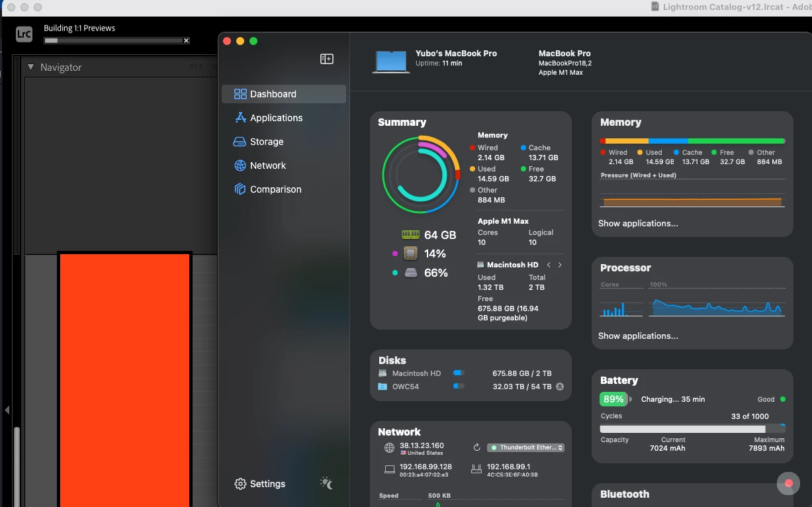This screenshot has height=507, width=812.
Task: Click the CPU chip icon beside 14%
Action: tap(410, 253)
